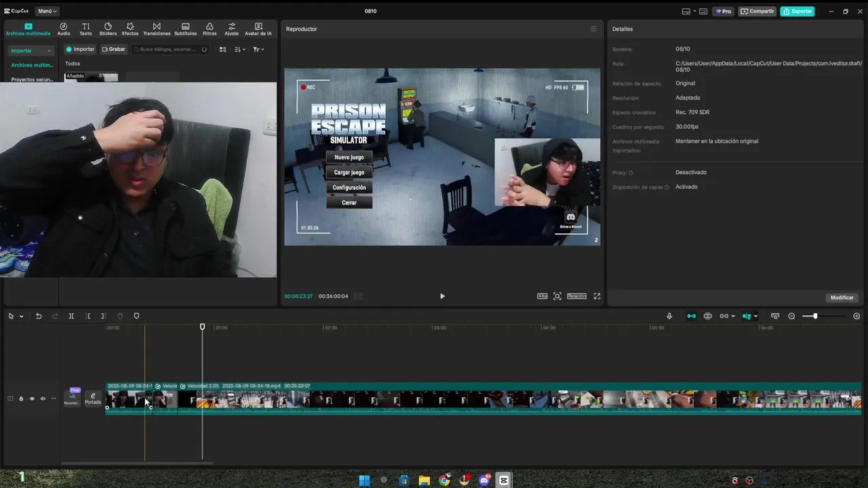The image size is (868, 488).
Task: Select the Todos media category
Action: click(73, 64)
